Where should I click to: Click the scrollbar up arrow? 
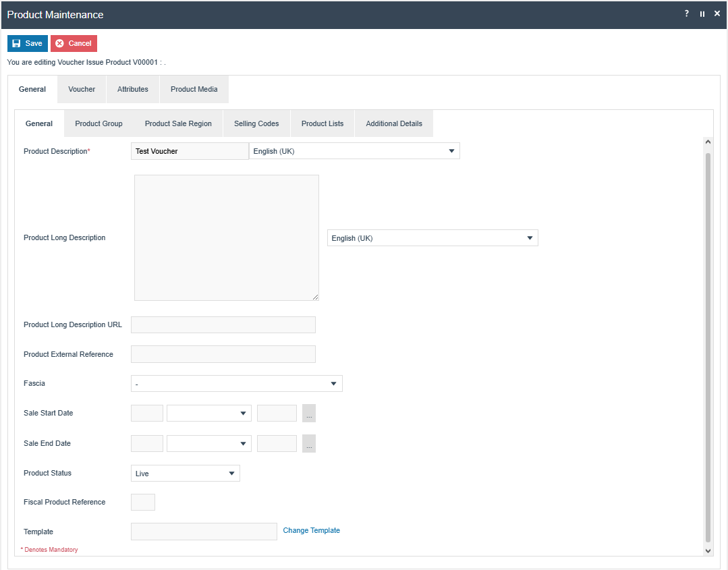click(x=708, y=142)
